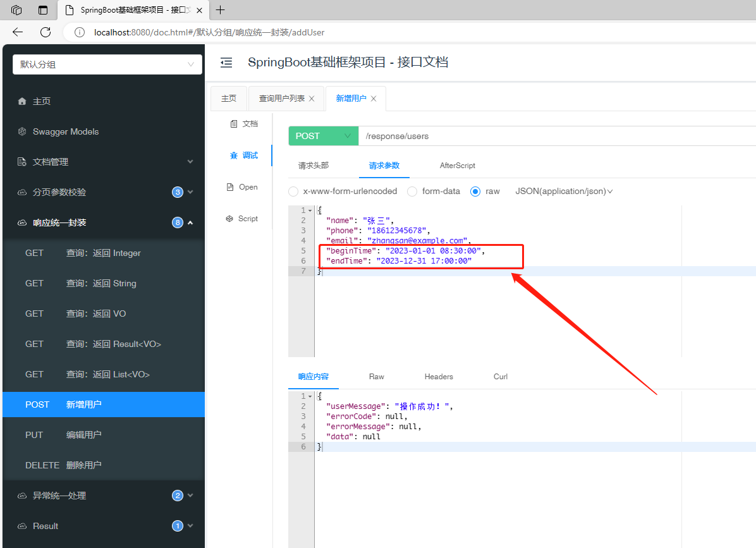Click the cloud icon beside 分页参数校验

21,192
